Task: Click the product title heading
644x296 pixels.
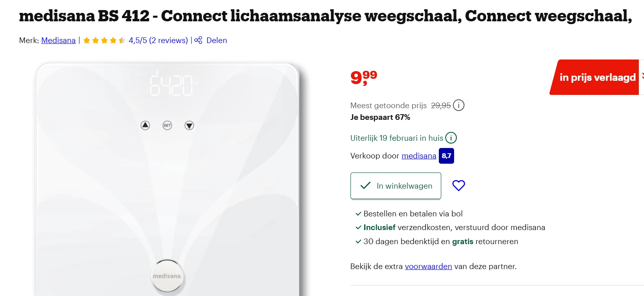Action: tap(325, 16)
